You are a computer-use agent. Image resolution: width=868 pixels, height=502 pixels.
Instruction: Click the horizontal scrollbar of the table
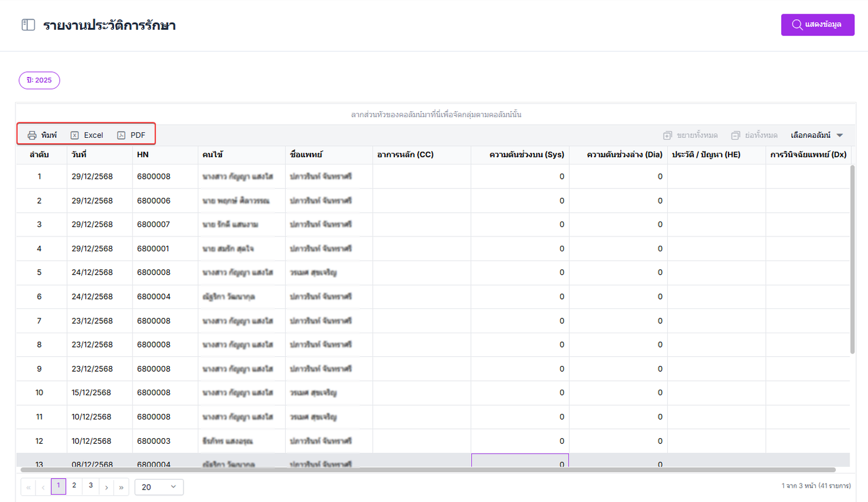coord(434,470)
